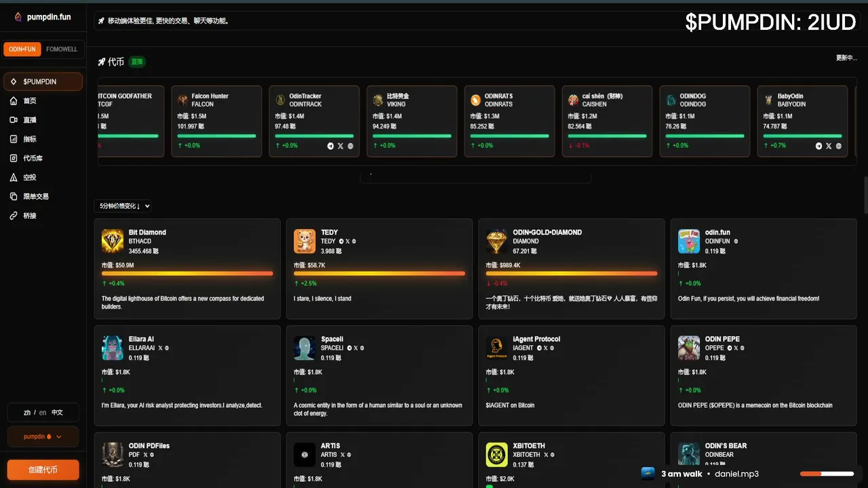Image resolution: width=868 pixels, height=488 pixels.
Task: Click the pumpdin.fun flame logo
Action: tap(18, 17)
